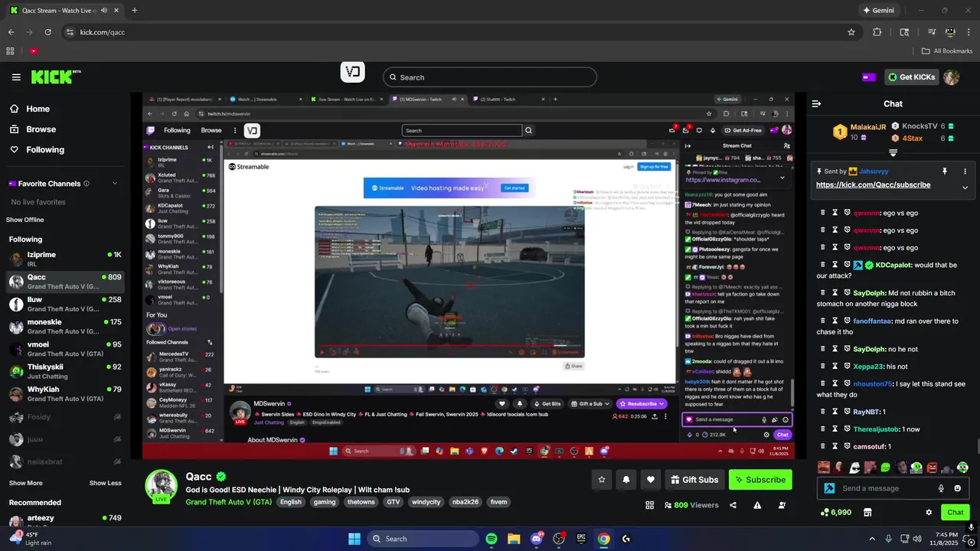The image size is (980, 551).
Task: Click the heart follow icon for Qacc
Action: 651,480
